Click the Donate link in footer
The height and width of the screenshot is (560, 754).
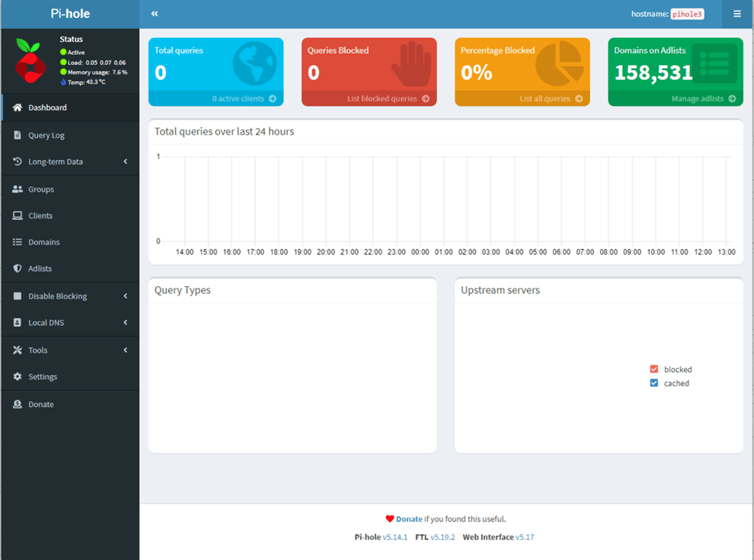(x=409, y=519)
